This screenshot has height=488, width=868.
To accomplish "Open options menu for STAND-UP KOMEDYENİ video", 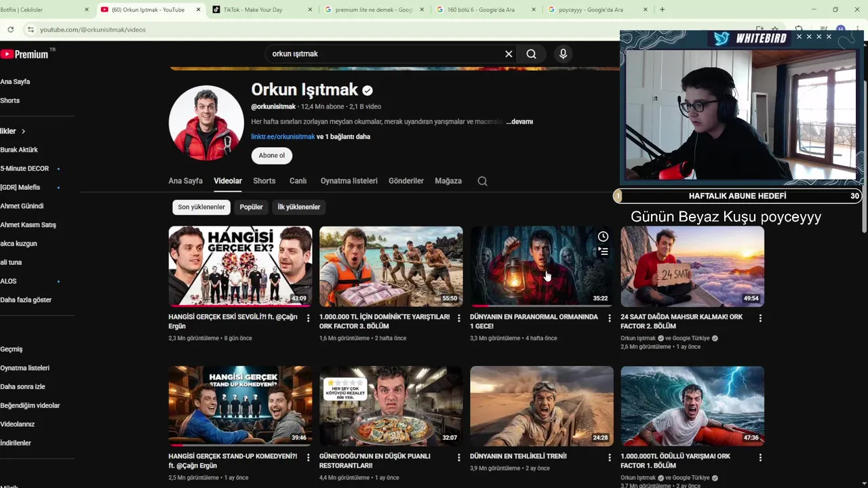I will 309,457.
